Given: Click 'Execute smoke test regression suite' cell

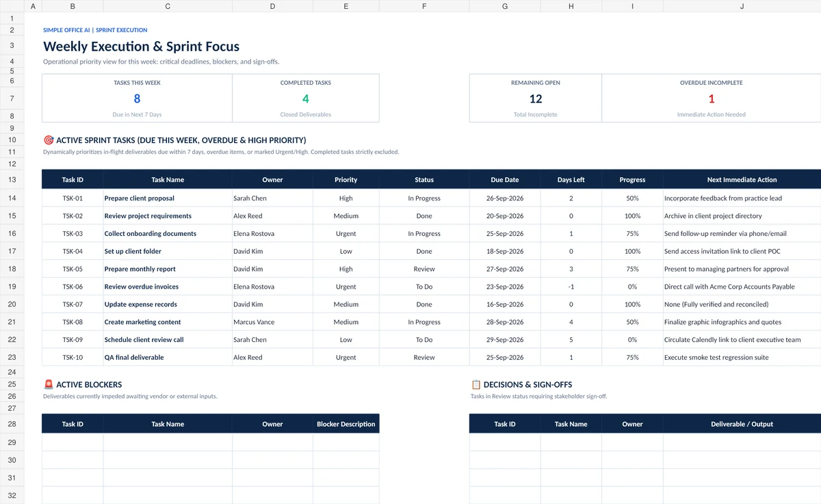Looking at the screenshot, I should [742, 358].
